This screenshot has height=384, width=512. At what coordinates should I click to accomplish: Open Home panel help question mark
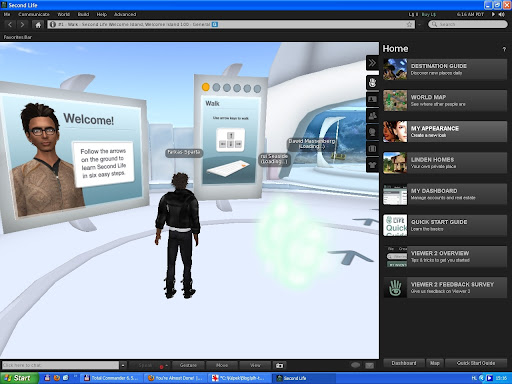point(504,49)
